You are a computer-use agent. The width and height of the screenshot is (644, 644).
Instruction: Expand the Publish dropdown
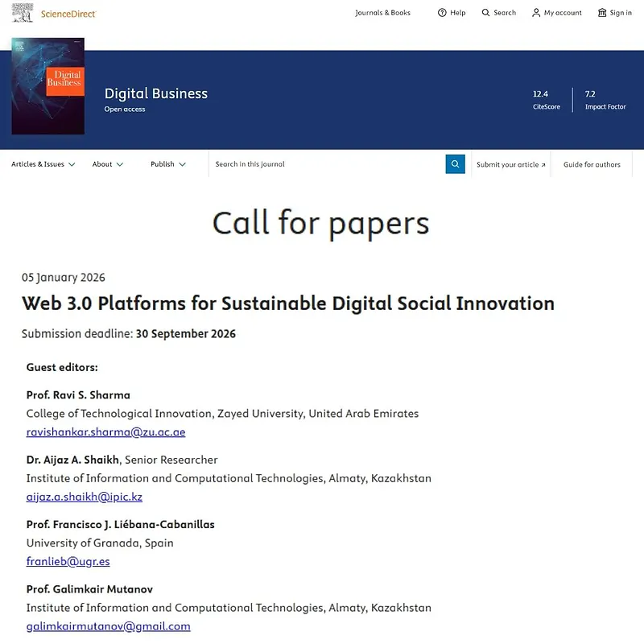tap(167, 163)
